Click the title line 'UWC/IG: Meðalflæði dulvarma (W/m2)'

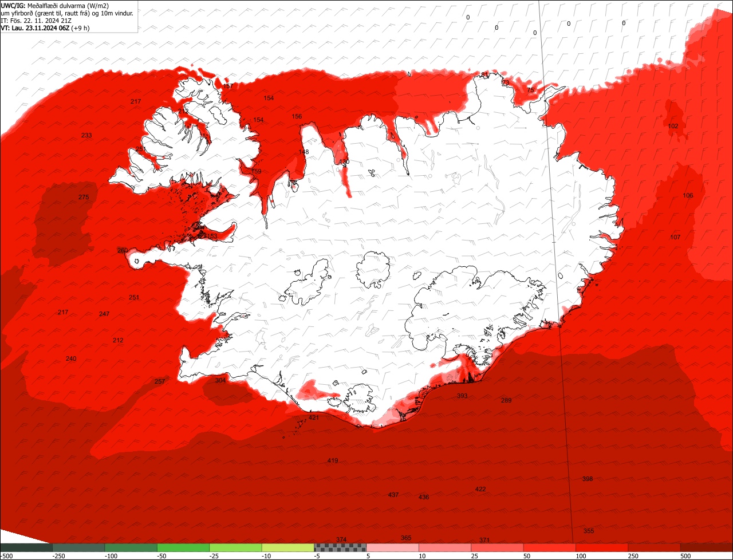(x=55, y=5)
